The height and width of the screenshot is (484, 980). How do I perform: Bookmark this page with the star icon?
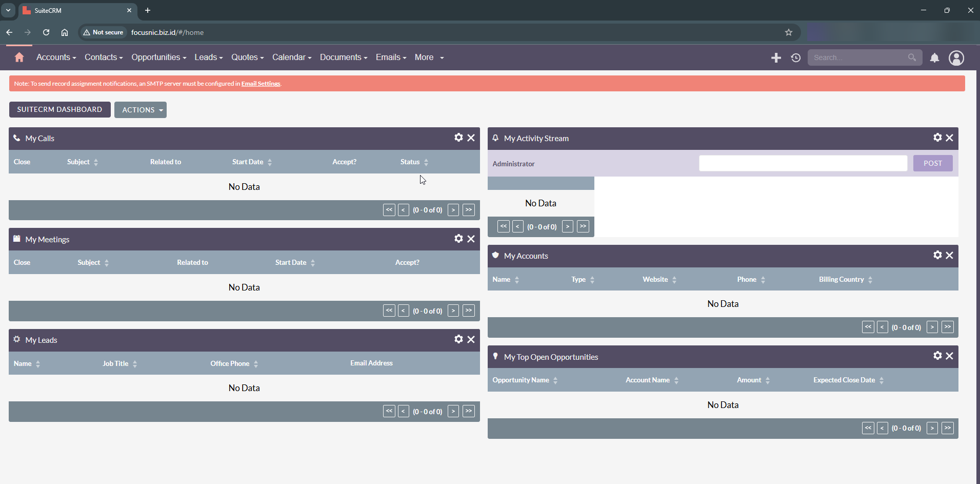click(788, 32)
